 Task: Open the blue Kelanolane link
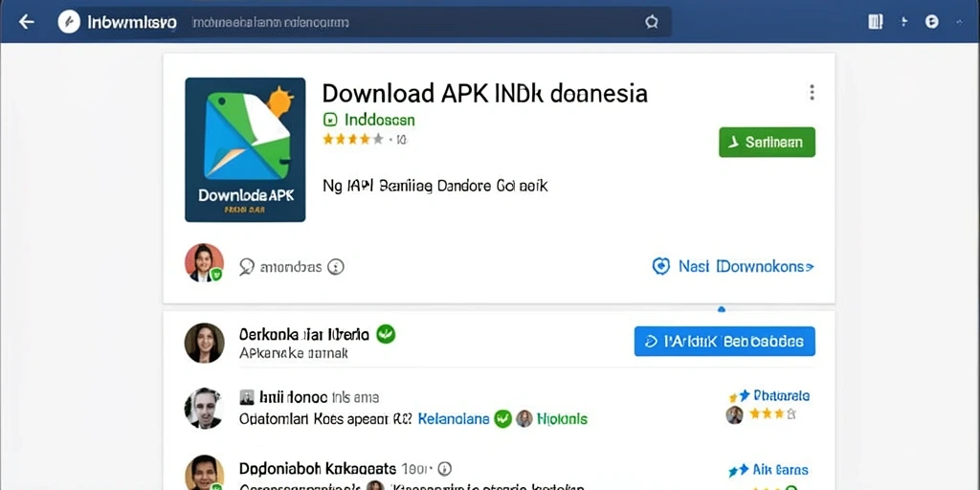[x=453, y=419]
